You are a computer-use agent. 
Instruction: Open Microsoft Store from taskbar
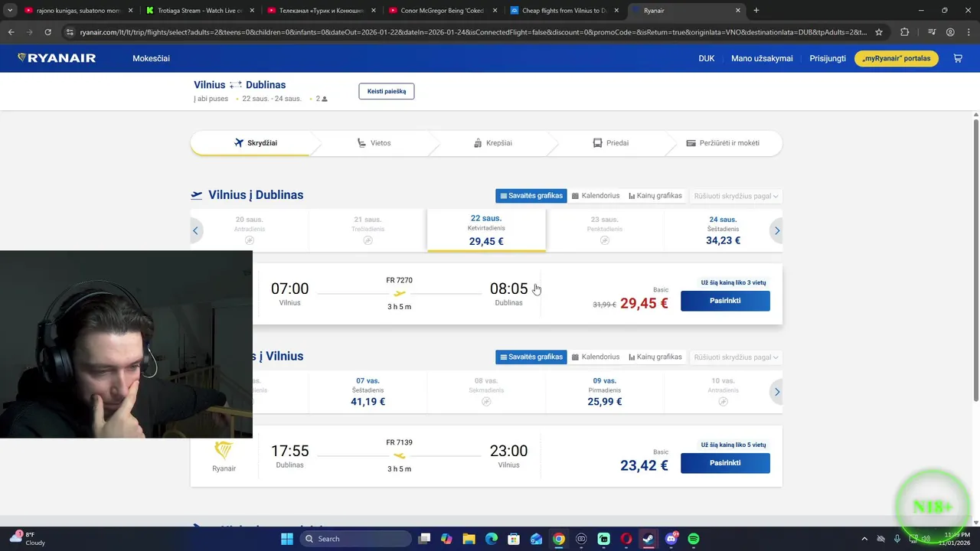[514, 539]
